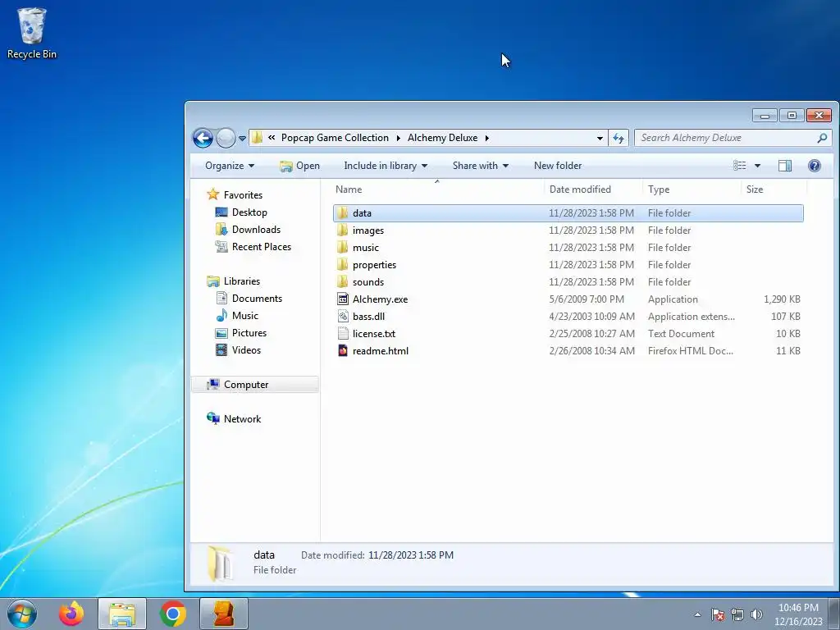Open Recent Places in sidebar
This screenshot has height=630, width=840.
[262, 247]
